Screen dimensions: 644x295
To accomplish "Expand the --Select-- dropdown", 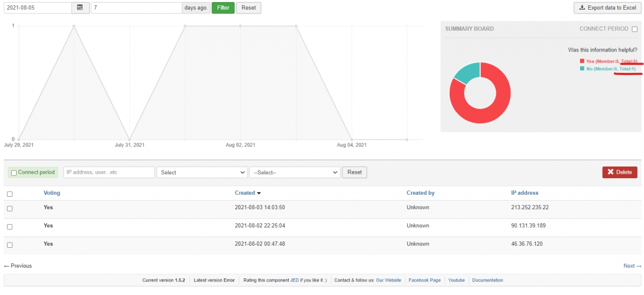I will pos(295,172).
